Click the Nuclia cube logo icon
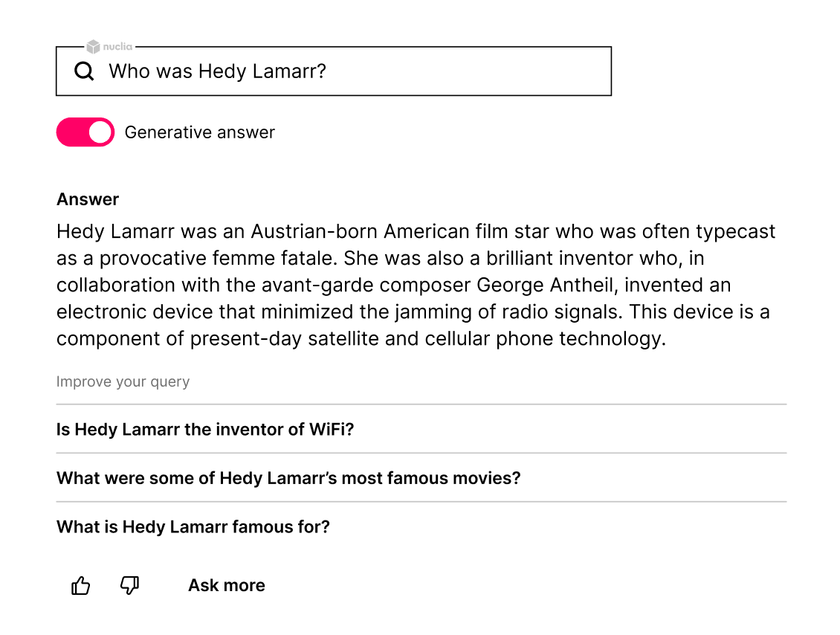Screen dimensions: 840x635 coord(93,47)
